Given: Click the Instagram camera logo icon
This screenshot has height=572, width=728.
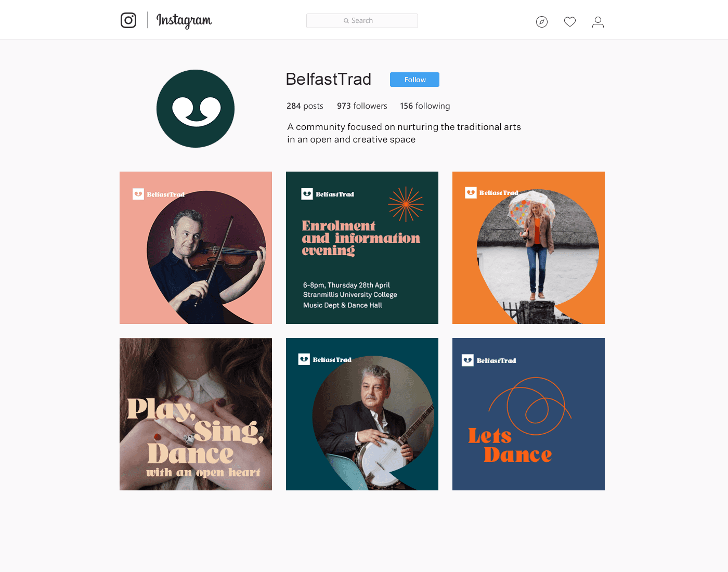Looking at the screenshot, I should click(128, 20).
